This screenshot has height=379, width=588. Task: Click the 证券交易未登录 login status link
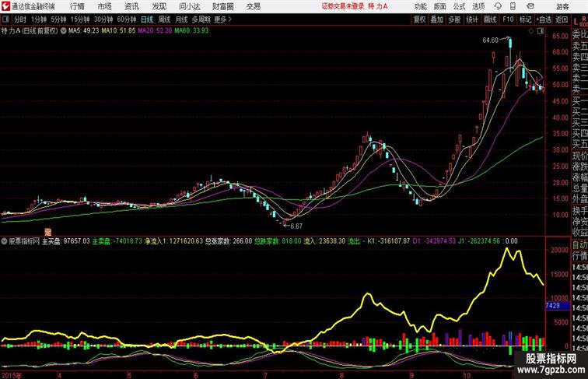coord(343,6)
